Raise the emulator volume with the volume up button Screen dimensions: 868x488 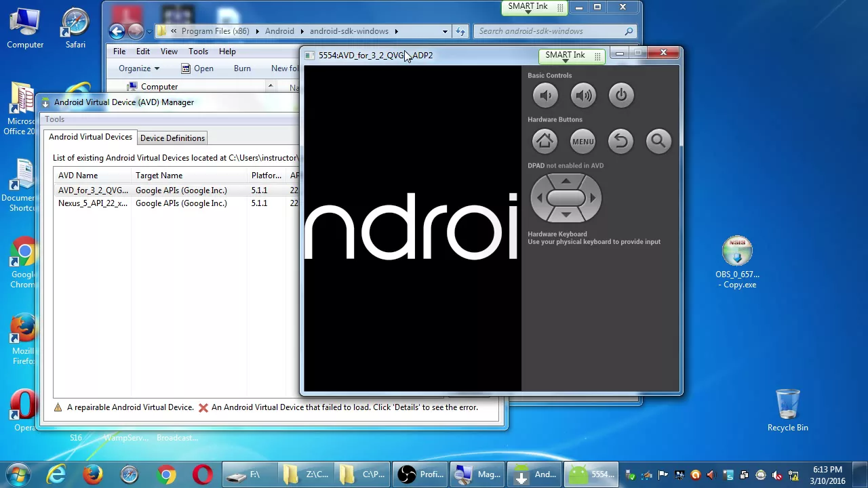[583, 96]
